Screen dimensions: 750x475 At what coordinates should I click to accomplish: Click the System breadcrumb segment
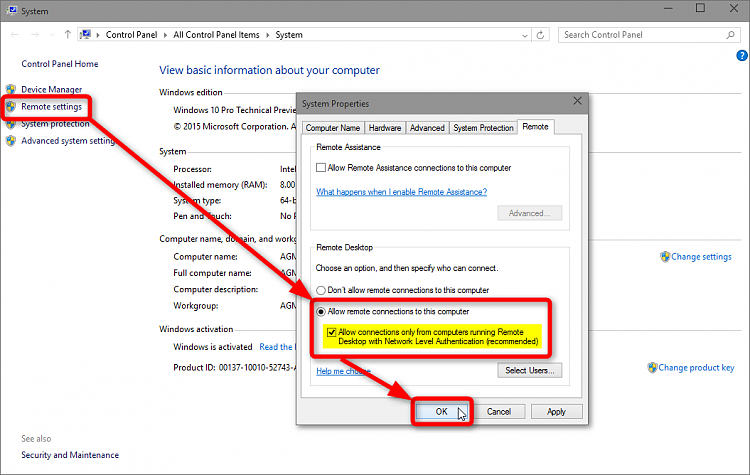[289, 35]
